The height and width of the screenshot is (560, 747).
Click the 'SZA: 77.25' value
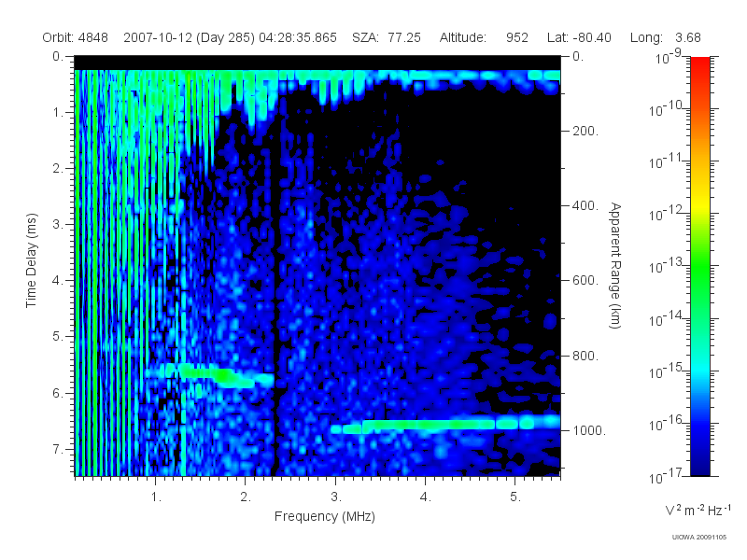pos(387,37)
